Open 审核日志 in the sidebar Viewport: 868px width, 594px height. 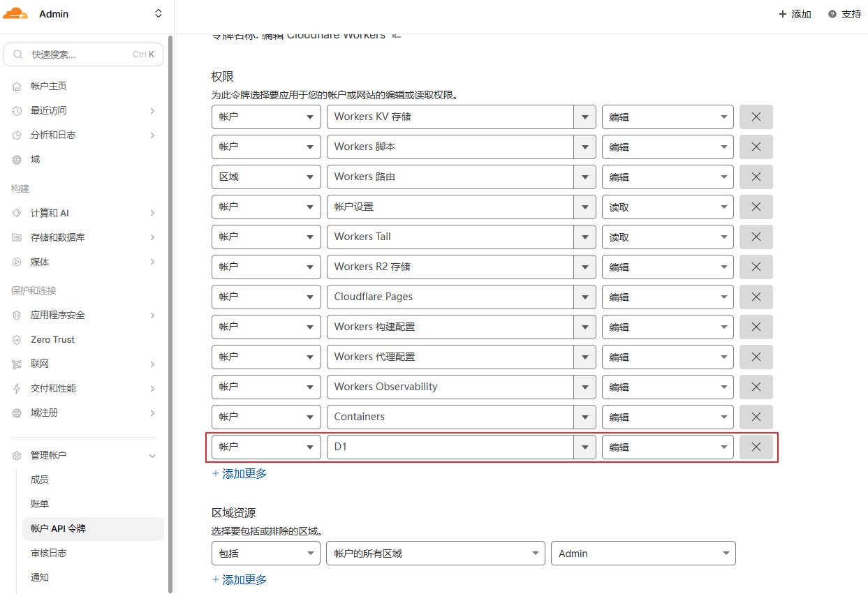tap(49, 553)
